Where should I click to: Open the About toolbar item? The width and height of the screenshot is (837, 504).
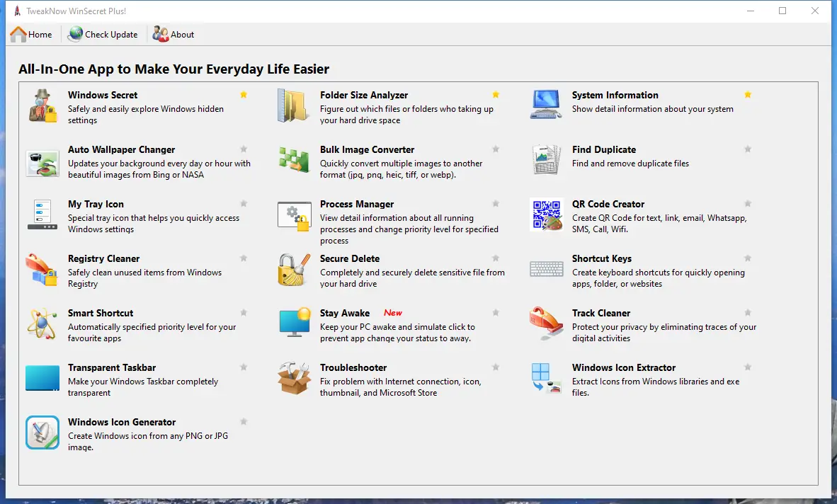coord(173,35)
